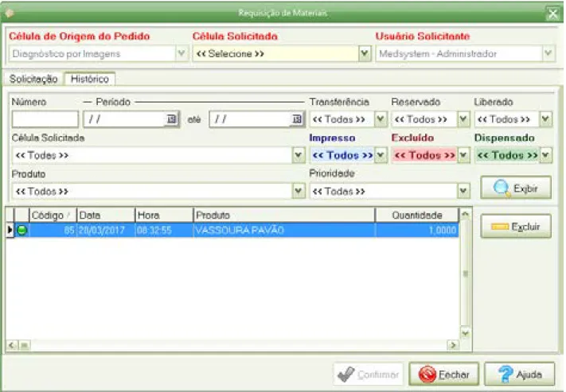Click the row pointer arrow beside first record
Screen dimensions: 566x392
click(10, 230)
